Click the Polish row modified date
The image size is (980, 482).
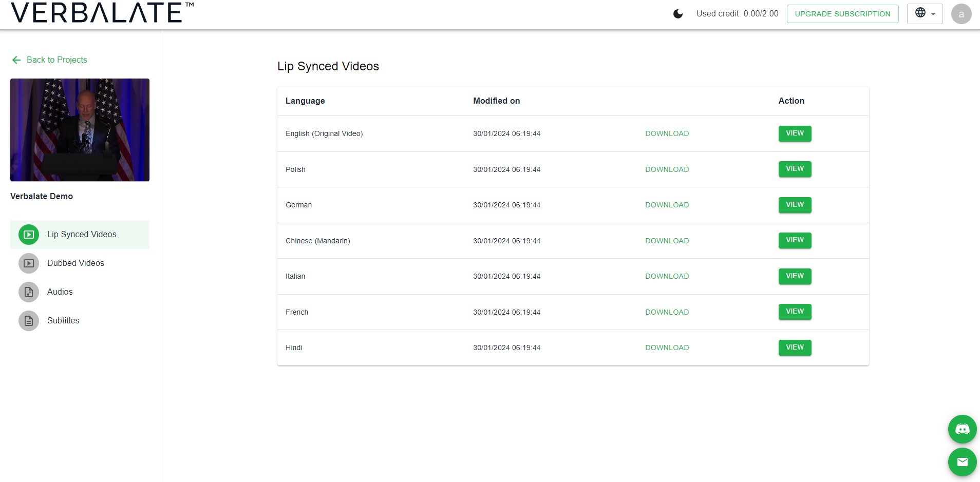[x=506, y=169]
